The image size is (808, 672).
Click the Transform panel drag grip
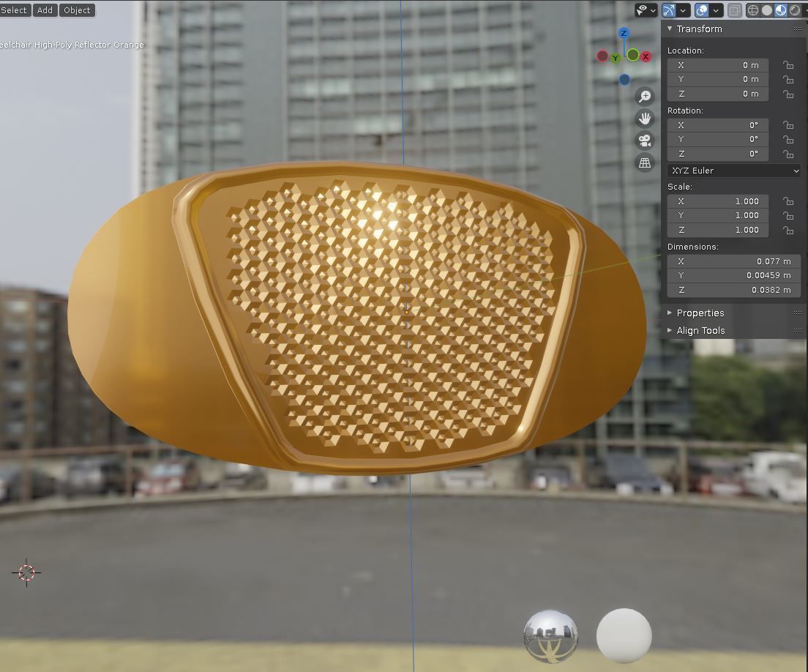click(798, 29)
